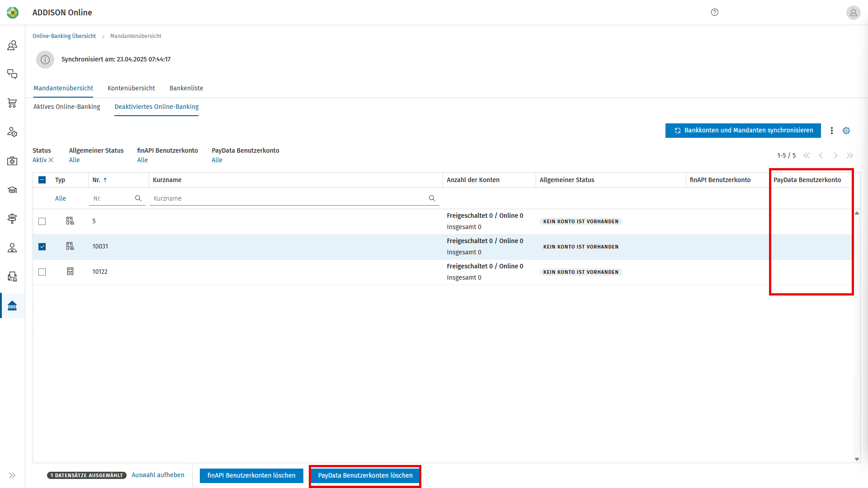Click PayData Benutzerkonten löschen button
This screenshot has width=868, height=488.
pyautogui.click(x=365, y=475)
